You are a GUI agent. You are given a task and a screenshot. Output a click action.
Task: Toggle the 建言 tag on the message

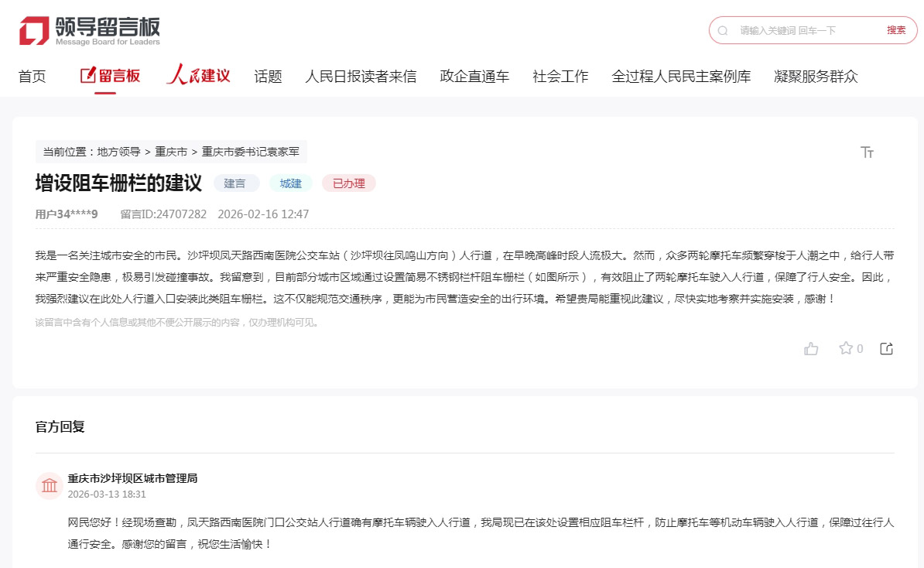[236, 183]
